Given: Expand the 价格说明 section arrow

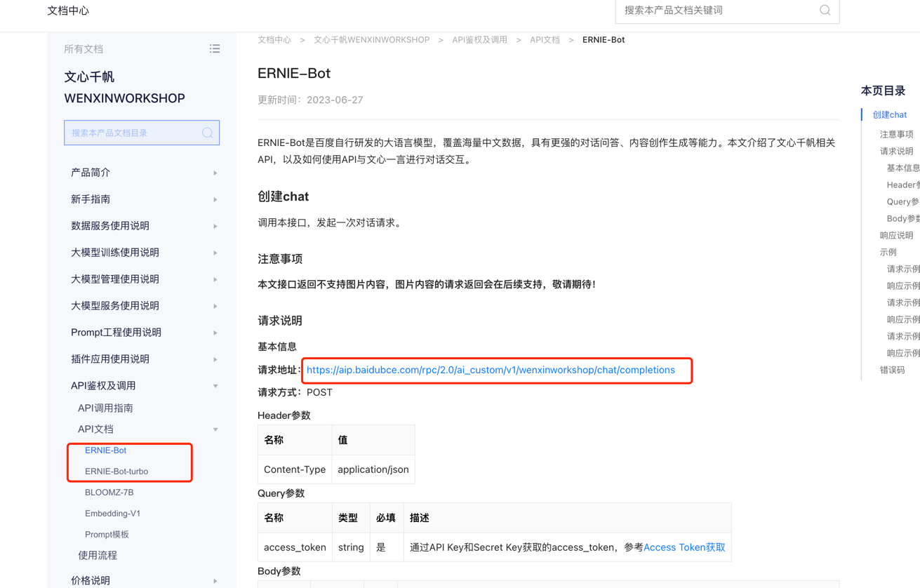Looking at the screenshot, I should click(x=215, y=581).
